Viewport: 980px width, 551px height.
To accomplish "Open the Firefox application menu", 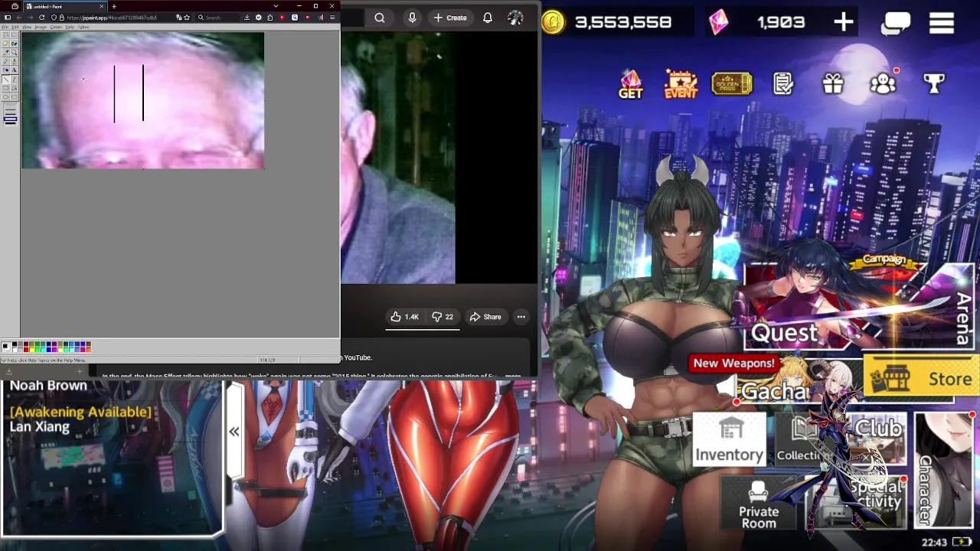I will pos(332,18).
